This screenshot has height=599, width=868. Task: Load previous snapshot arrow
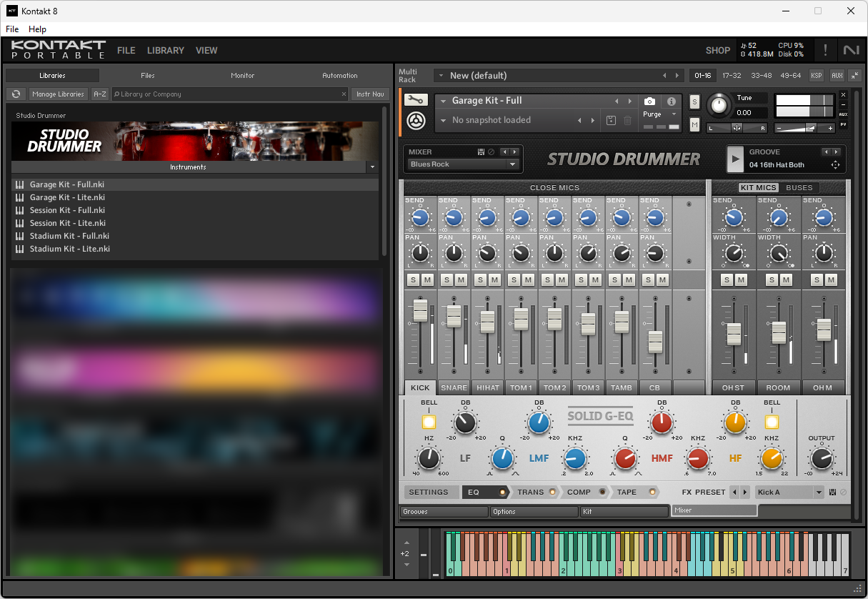[579, 120]
